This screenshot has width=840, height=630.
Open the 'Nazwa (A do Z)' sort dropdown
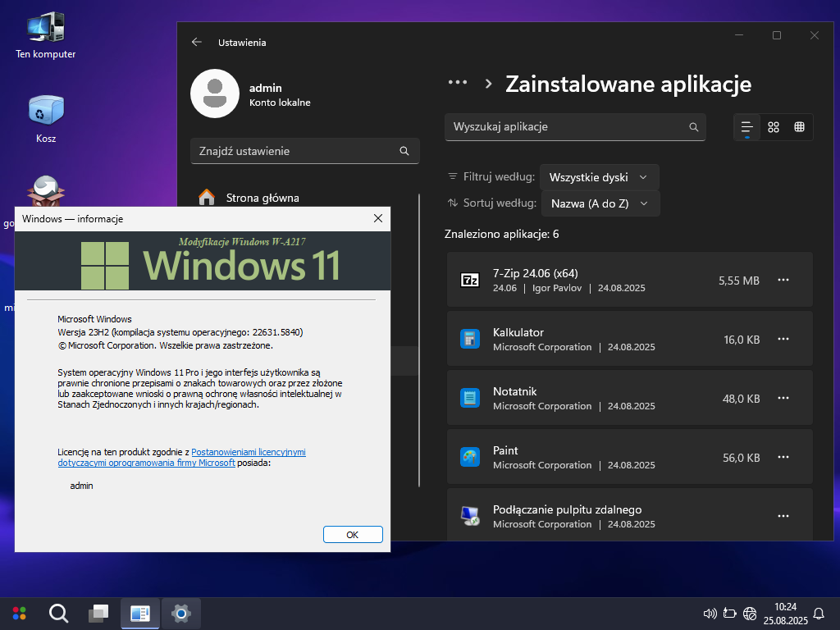pos(599,203)
